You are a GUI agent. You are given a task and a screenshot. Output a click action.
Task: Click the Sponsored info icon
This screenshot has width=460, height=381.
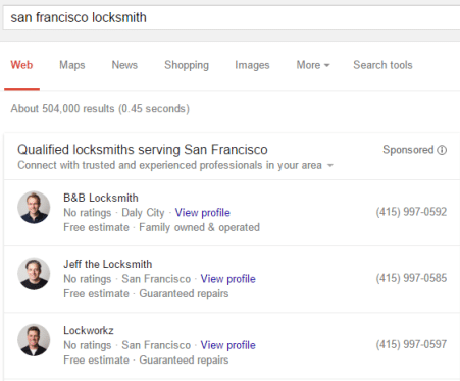tap(442, 150)
